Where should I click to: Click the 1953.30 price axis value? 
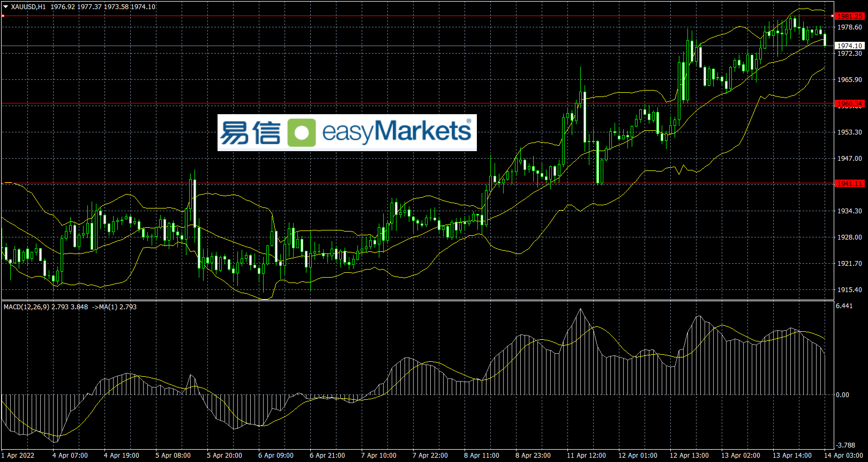coord(850,132)
